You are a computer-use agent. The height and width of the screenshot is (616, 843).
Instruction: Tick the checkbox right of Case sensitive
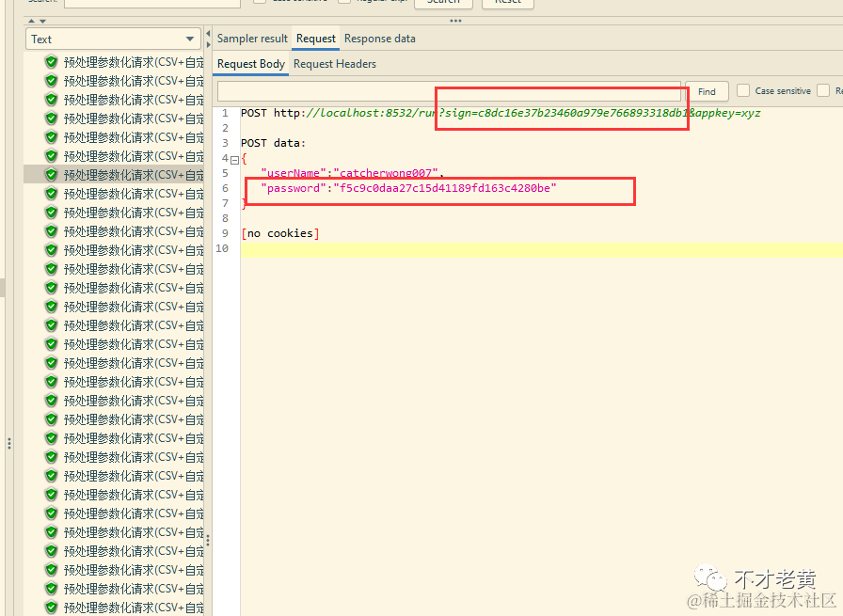[823, 90]
